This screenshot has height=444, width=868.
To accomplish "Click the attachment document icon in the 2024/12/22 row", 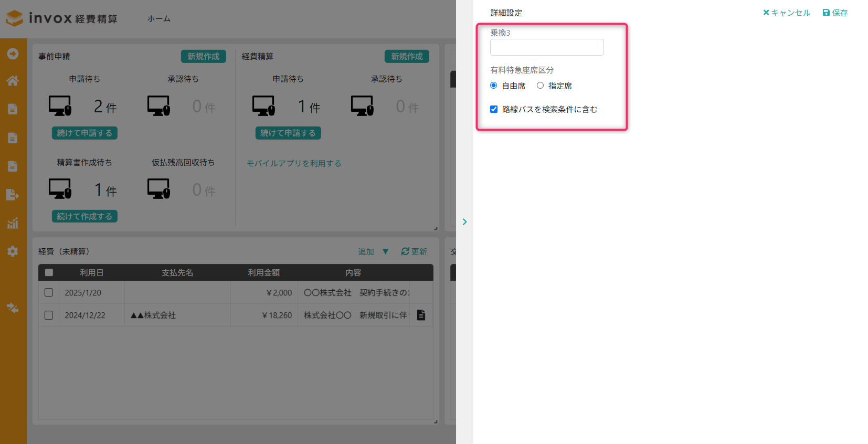I will click(421, 315).
